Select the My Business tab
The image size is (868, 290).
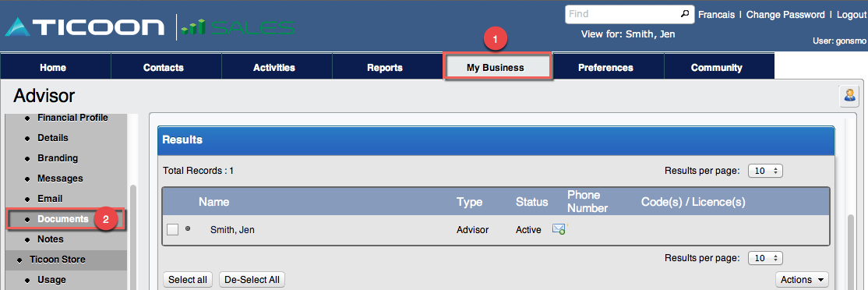tap(496, 68)
